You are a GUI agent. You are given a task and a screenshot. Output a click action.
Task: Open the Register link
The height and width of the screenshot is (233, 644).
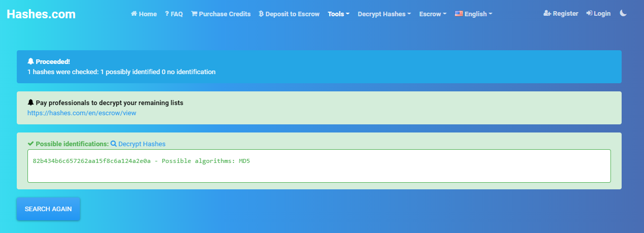point(561,14)
